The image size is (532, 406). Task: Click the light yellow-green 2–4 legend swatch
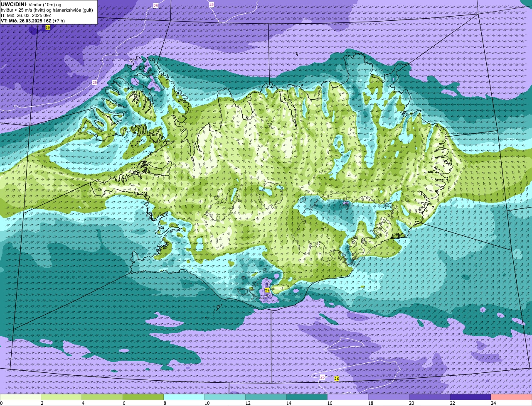(62, 397)
